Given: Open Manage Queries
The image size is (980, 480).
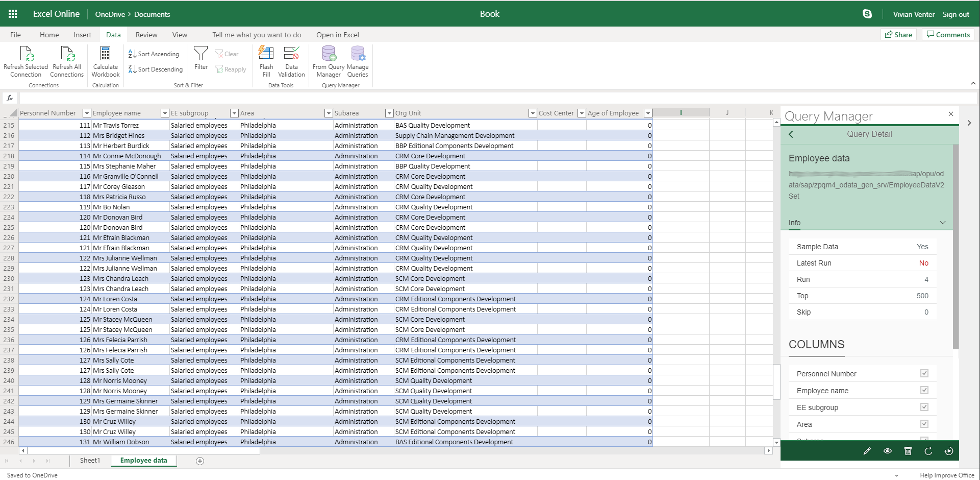Looking at the screenshot, I should click(x=358, y=60).
